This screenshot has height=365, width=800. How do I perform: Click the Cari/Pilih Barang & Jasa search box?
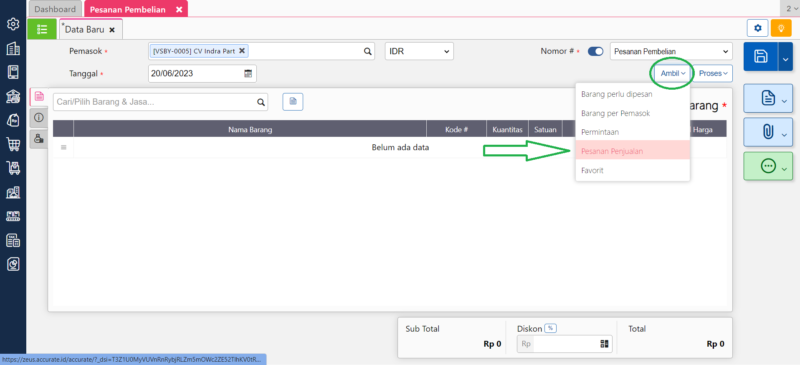(160, 102)
